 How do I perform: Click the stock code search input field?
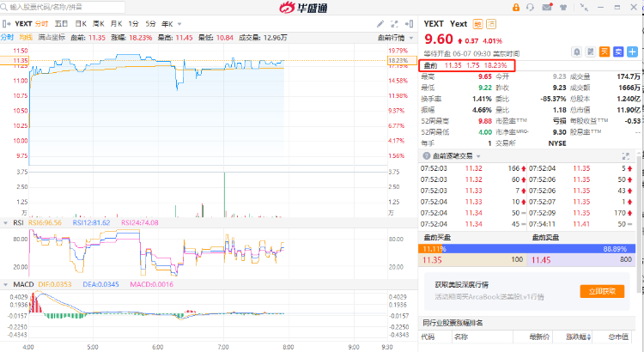(63, 7)
